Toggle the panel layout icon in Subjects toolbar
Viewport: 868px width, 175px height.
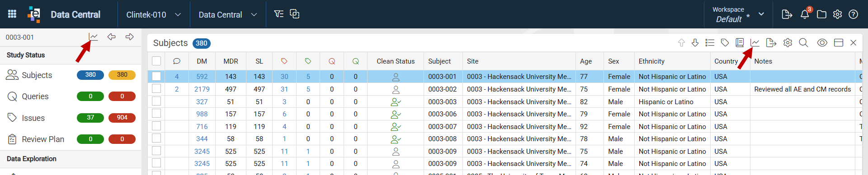pyautogui.click(x=838, y=42)
